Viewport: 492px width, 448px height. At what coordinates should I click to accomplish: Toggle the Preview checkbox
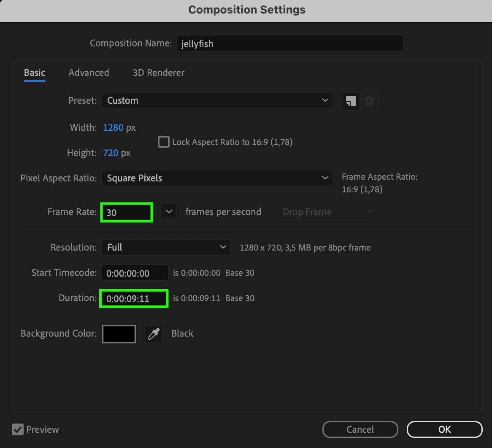coord(18,429)
